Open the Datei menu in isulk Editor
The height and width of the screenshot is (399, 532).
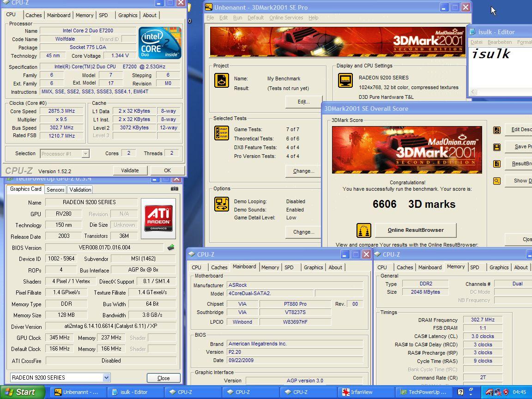point(477,42)
